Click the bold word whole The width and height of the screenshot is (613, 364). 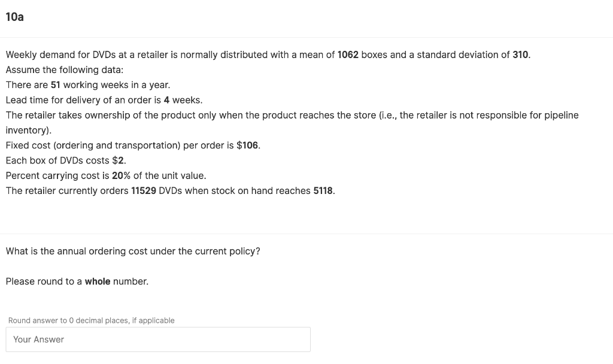click(98, 281)
